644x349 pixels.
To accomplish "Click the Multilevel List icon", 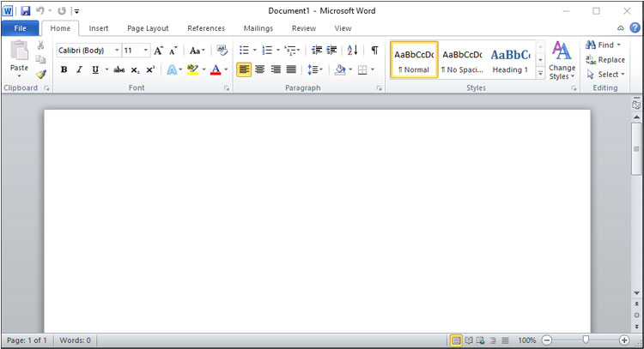I will pos(290,50).
